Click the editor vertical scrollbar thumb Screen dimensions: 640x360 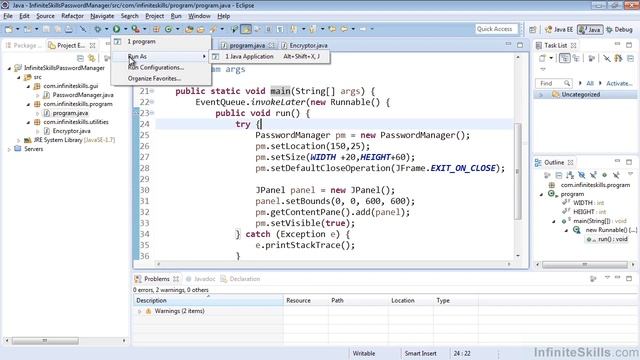pyautogui.click(x=518, y=171)
